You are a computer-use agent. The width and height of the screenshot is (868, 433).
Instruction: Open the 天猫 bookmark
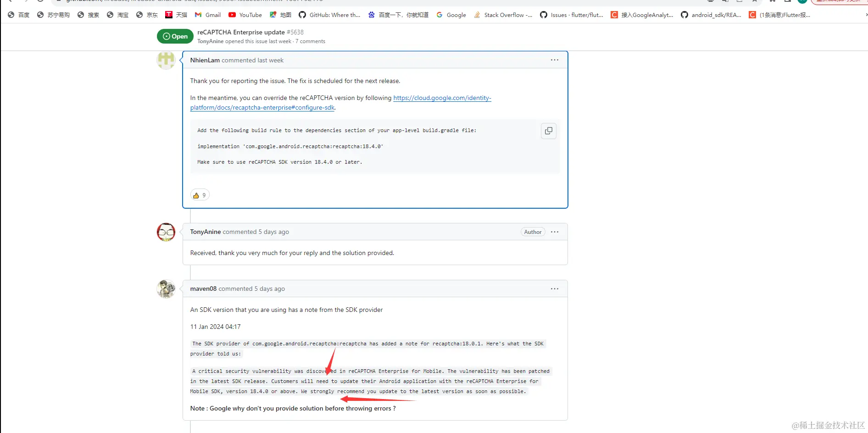pos(177,15)
